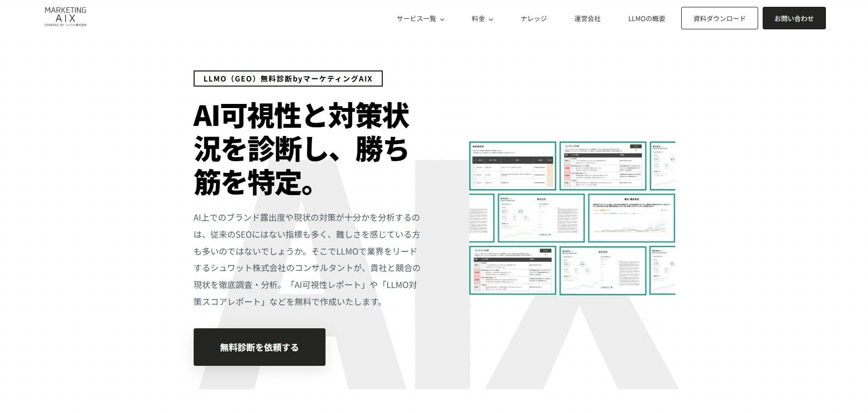Click the 資料ダウンロード button
Screen dimensions: 868x413
point(719,18)
